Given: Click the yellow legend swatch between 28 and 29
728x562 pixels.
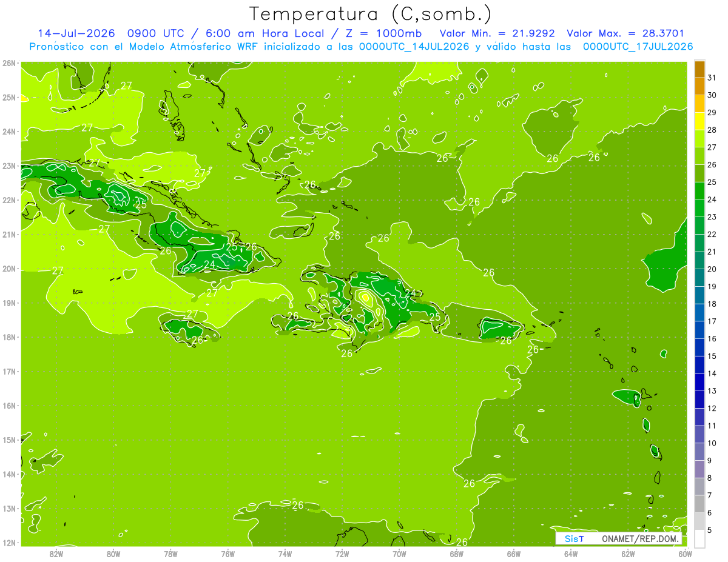Looking at the screenshot, I should (699, 121).
